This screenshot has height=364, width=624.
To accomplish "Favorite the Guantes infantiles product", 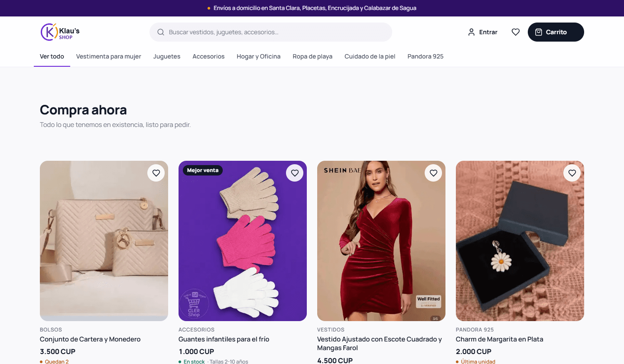I will point(295,173).
